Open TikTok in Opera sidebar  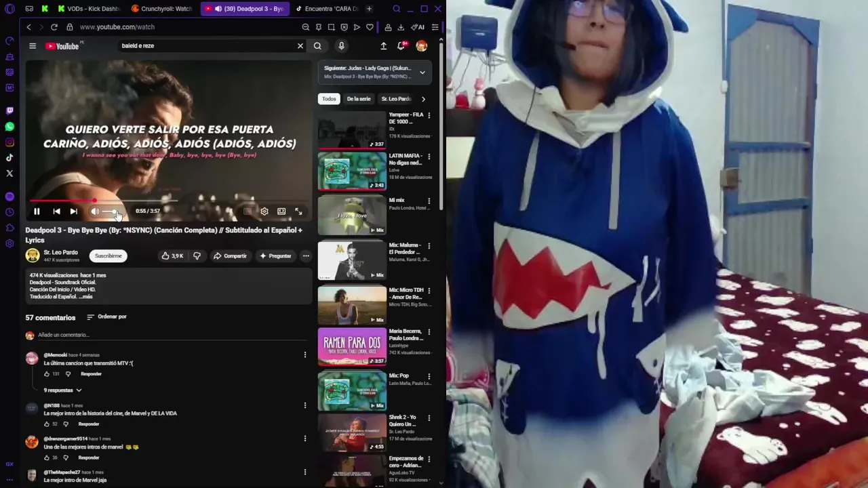point(9,158)
